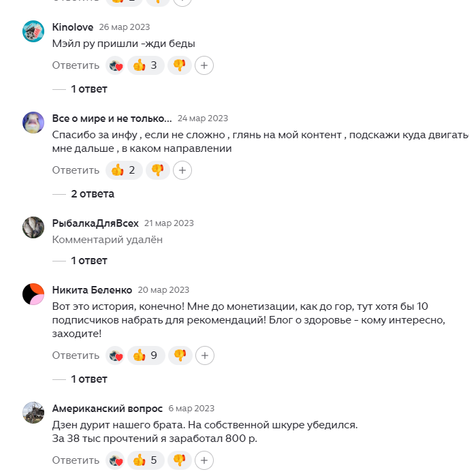Thumbs down the Все о мире comment
Screen dimensions: 469x476
coord(158,170)
